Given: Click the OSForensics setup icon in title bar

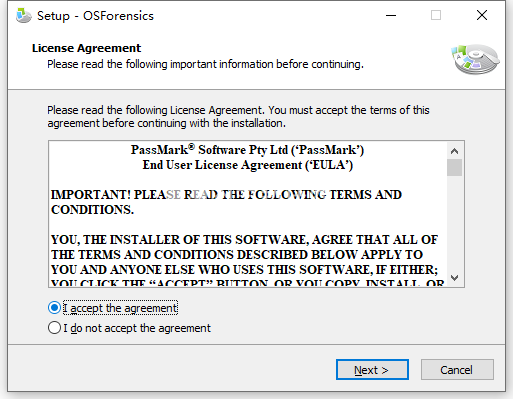Looking at the screenshot, I should 24,16.
